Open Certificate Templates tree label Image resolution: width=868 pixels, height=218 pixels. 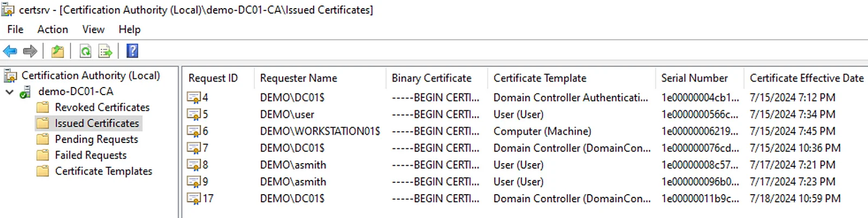pos(104,171)
